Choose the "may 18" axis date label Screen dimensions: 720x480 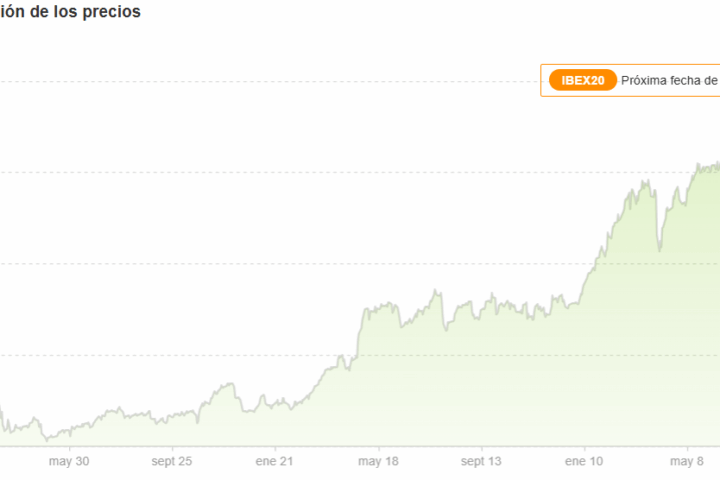coord(378,461)
